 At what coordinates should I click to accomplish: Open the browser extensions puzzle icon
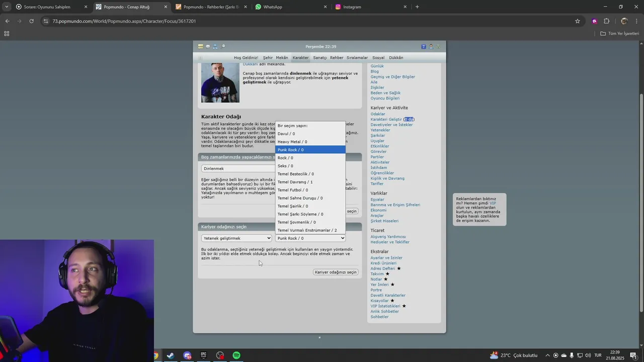click(x=606, y=21)
